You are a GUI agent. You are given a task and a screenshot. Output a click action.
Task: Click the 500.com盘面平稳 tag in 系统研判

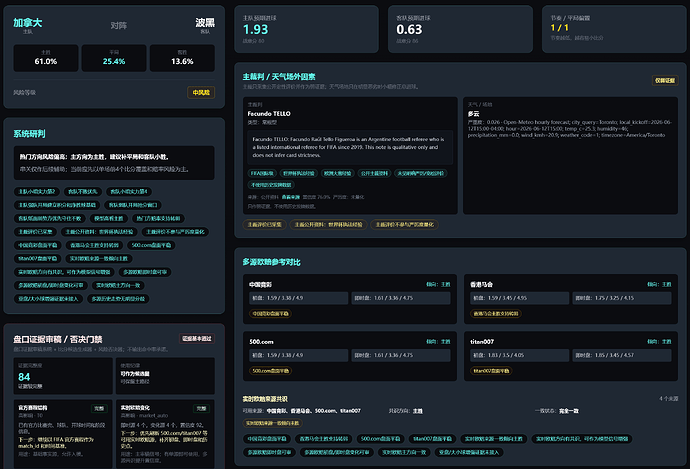pyautogui.click(x=151, y=245)
